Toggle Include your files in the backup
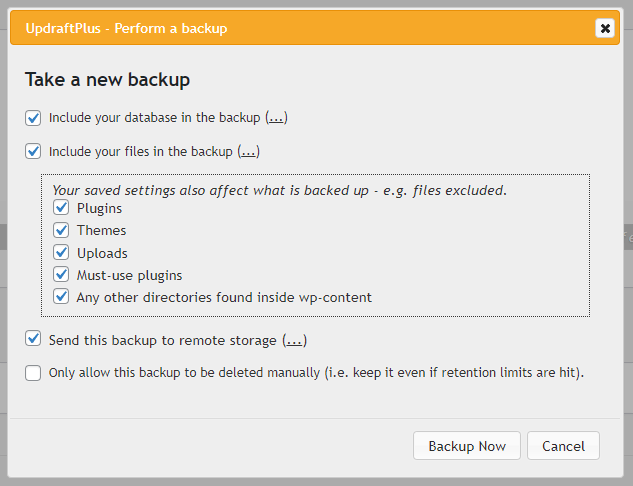 pos(34,152)
